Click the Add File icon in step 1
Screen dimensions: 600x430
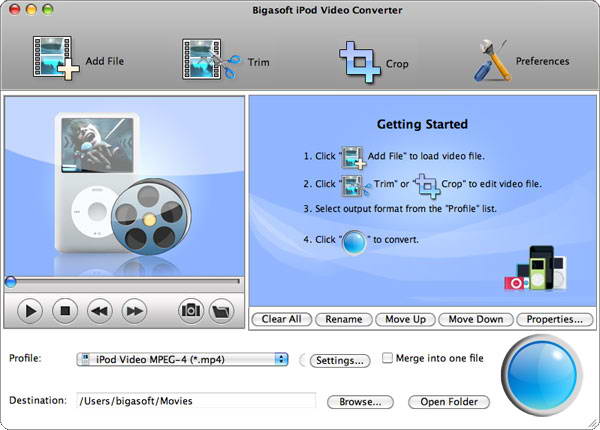coord(354,157)
